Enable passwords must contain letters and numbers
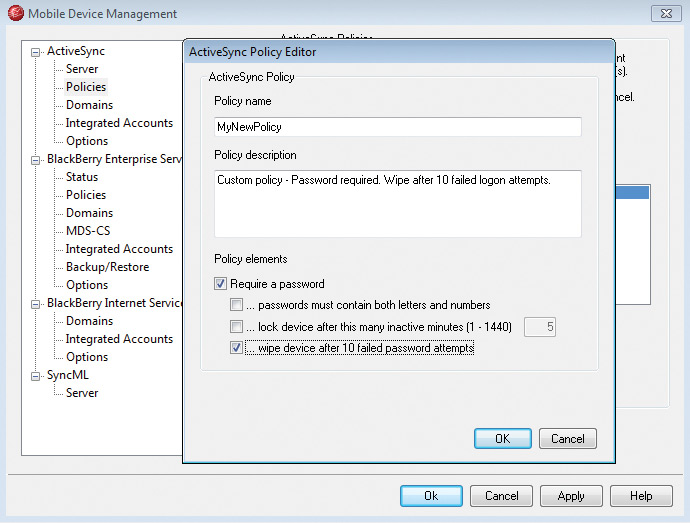 (x=236, y=305)
